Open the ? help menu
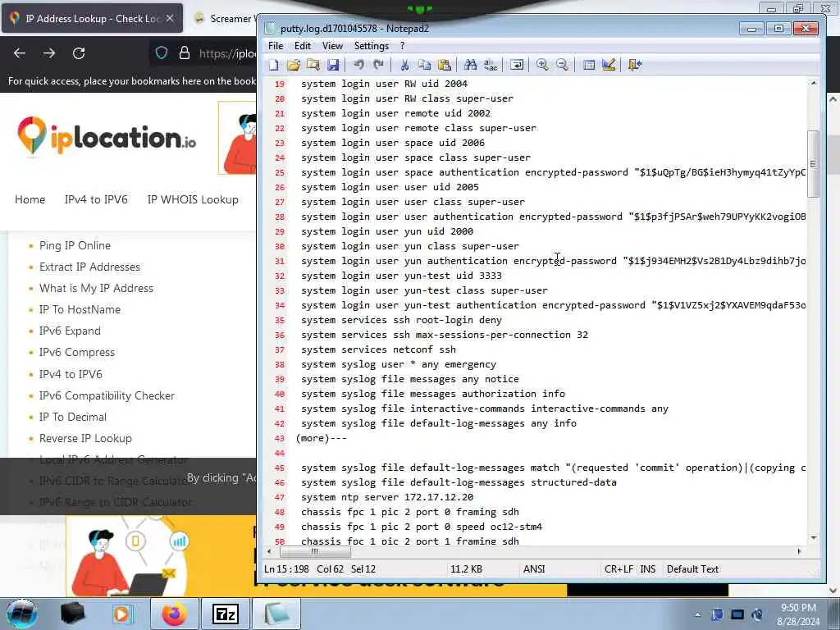840x630 pixels. click(x=402, y=46)
